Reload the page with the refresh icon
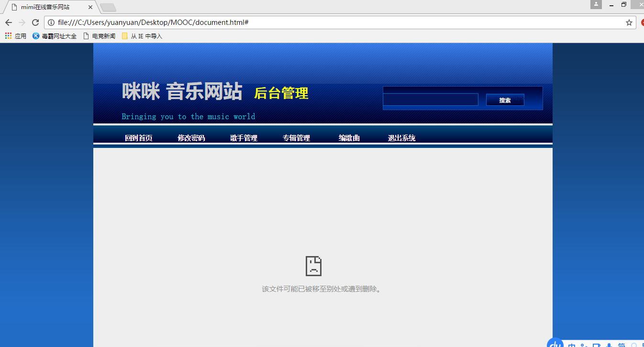 pos(35,22)
